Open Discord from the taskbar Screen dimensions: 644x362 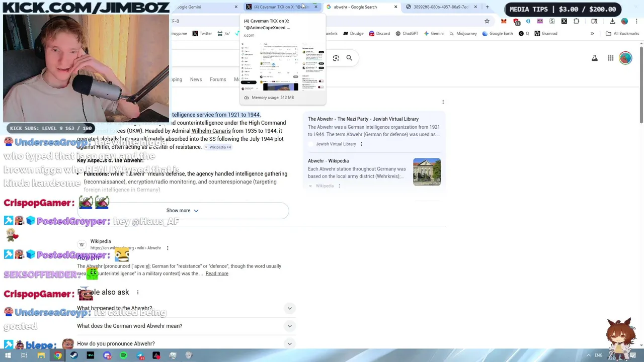[107, 355]
